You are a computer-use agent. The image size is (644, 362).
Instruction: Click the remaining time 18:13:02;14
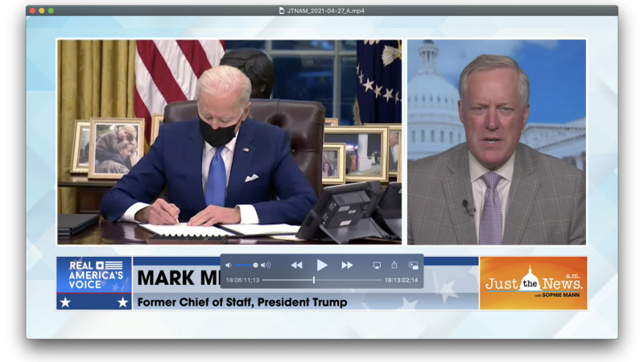coord(401,280)
